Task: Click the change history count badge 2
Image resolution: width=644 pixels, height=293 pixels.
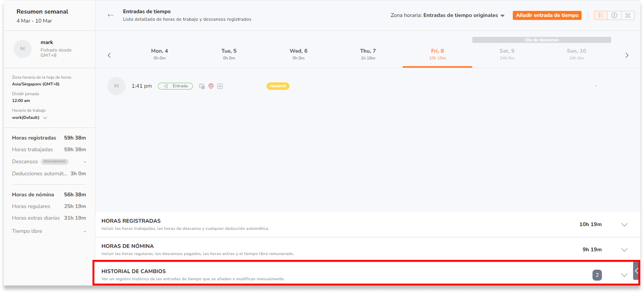Action: pos(597,275)
